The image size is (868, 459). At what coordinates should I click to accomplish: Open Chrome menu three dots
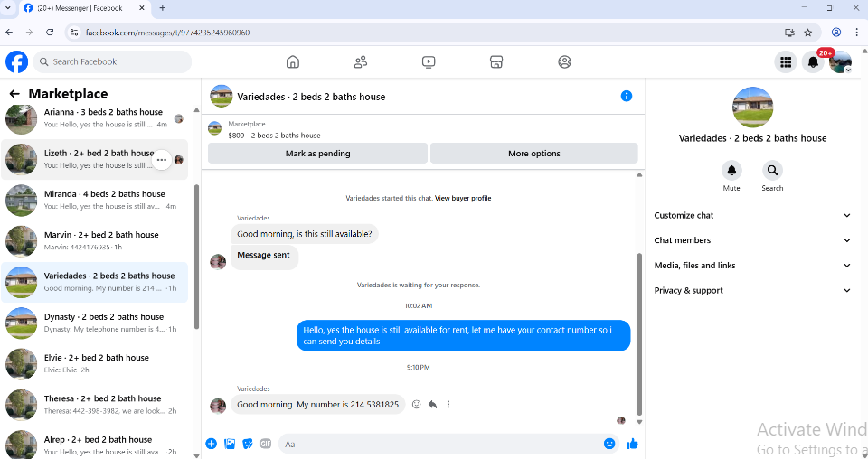coord(856,32)
